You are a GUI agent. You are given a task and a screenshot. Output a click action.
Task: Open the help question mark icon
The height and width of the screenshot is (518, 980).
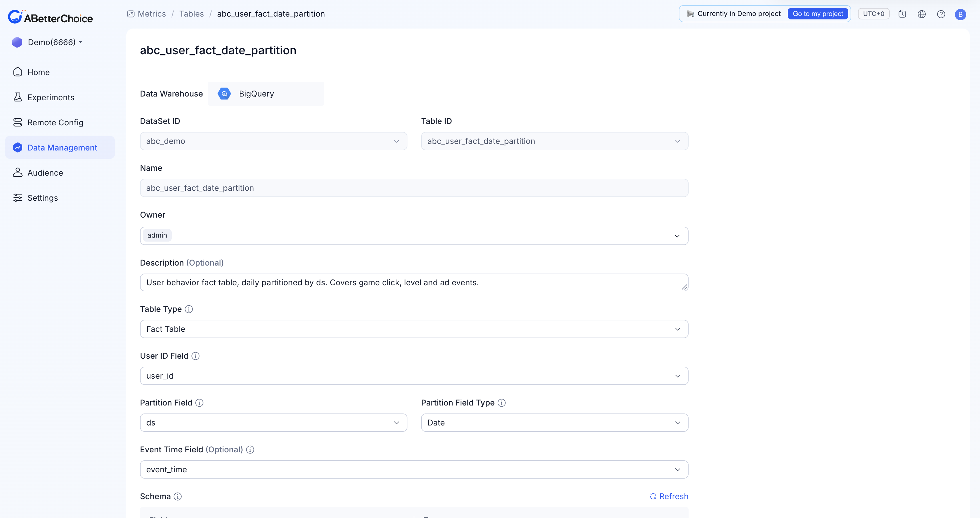tap(941, 14)
